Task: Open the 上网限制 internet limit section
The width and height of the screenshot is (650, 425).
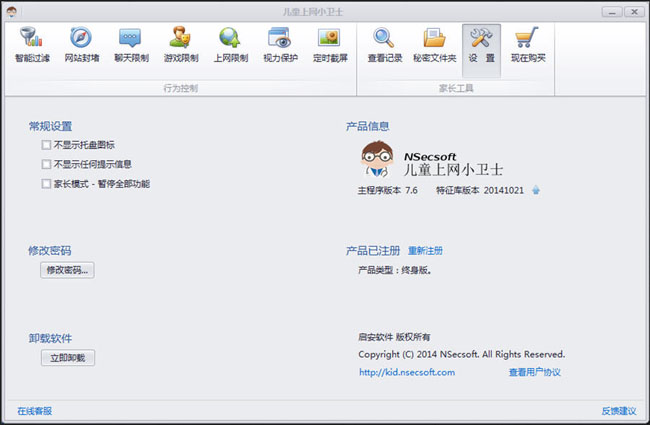Action: (230, 45)
